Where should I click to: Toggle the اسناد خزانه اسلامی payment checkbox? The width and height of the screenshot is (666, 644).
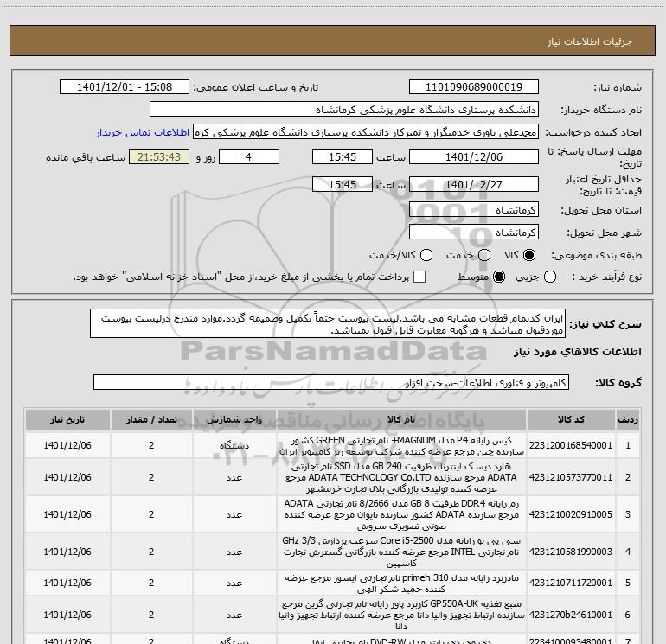[x=419, y=277]
